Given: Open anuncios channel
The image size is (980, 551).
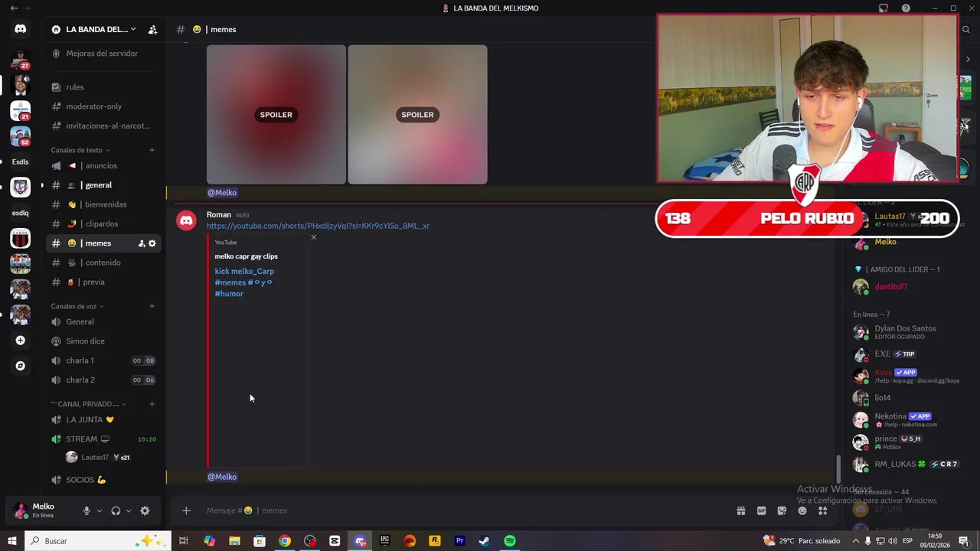Looking at the screenshot, I should pyautogui.click(x=102, y=166).
